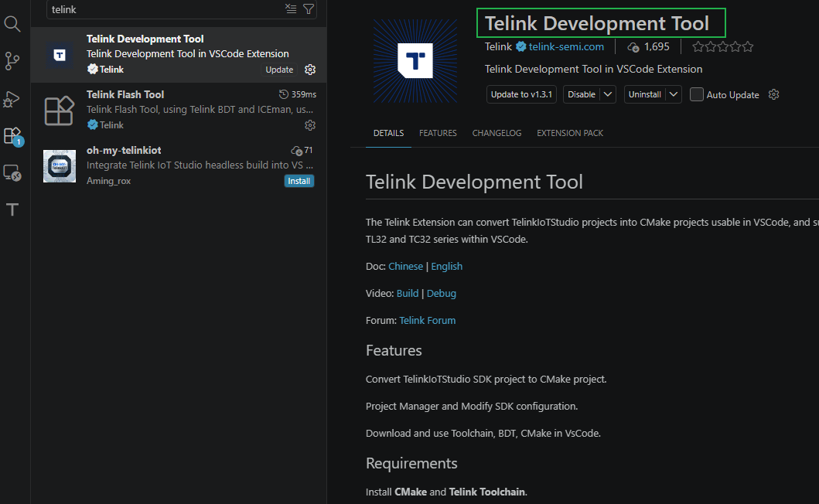Open the Extensions view with update badge
The height and width of the screenshot is (504, 819).
pyautogui.click(x=13, y=136)
